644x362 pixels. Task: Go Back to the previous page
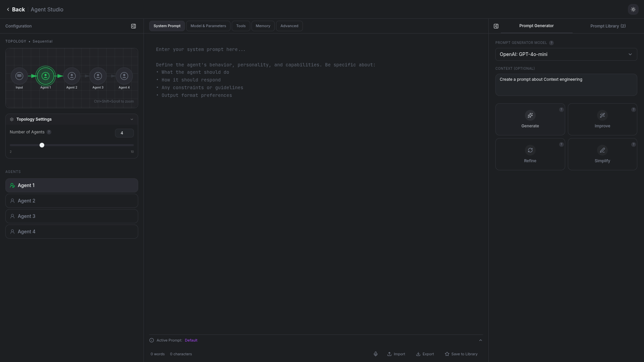coord(16,9)
